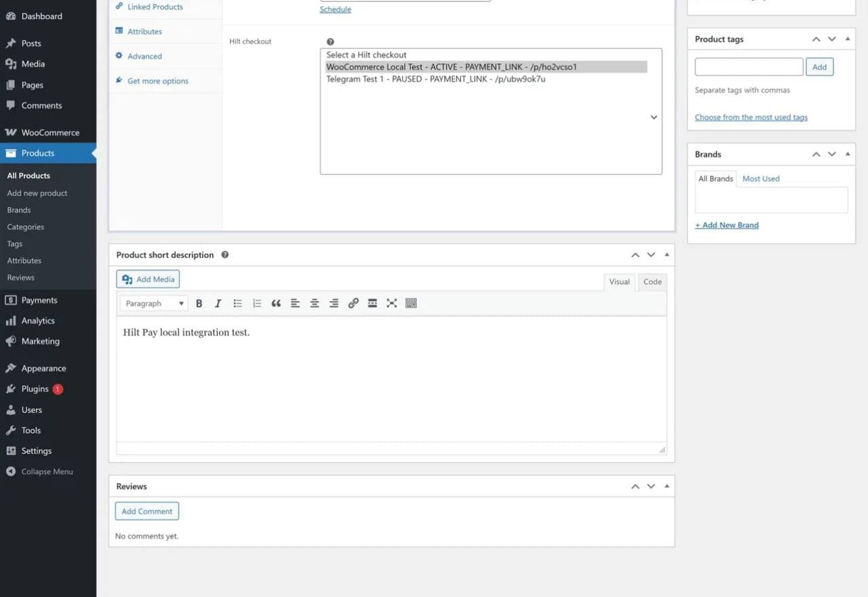Open the Attributes submenu link

coord(24,261)
